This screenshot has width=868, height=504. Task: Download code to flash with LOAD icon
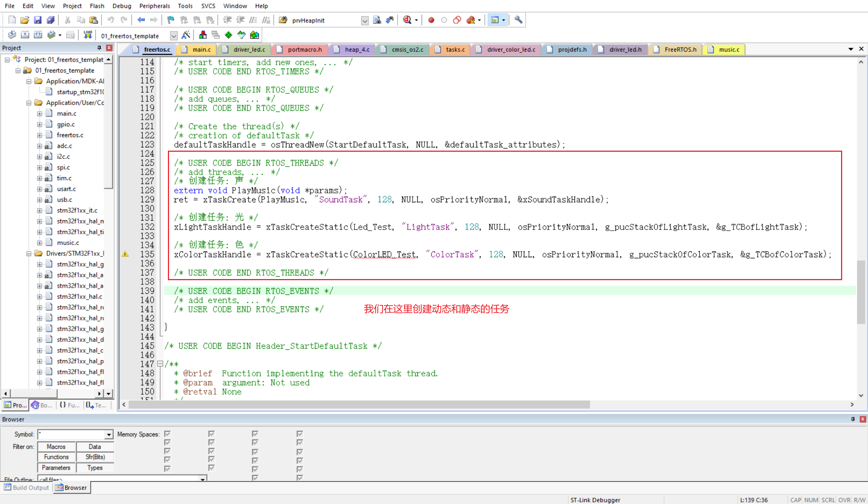pyautogui.click(x=88, y=35)
